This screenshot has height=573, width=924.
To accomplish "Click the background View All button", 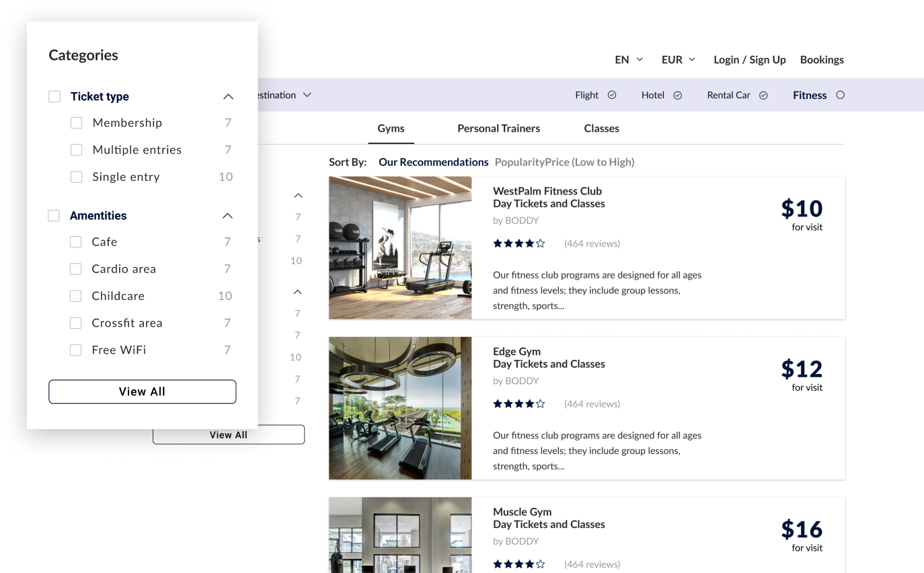I will coord(229,434).
